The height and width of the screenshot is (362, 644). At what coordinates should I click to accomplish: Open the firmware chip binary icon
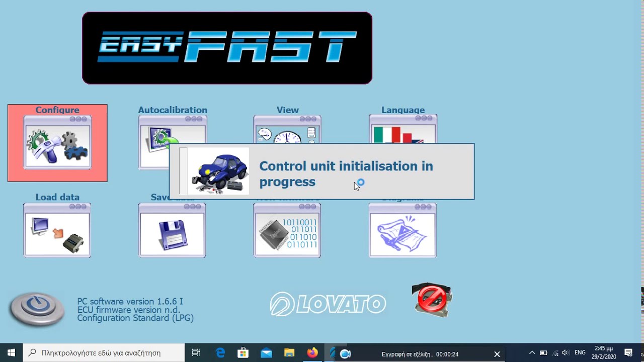[287, 230]
